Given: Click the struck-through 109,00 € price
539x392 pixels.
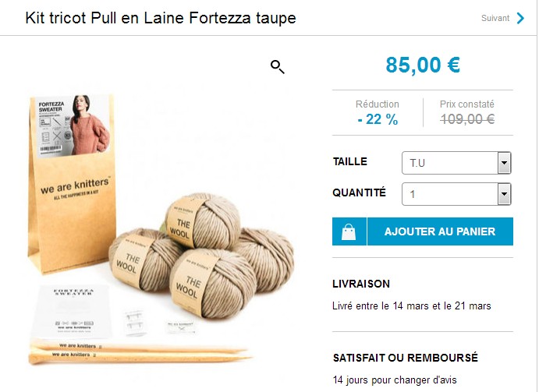Looking at the screenshot, I should [x=466, y=119].
